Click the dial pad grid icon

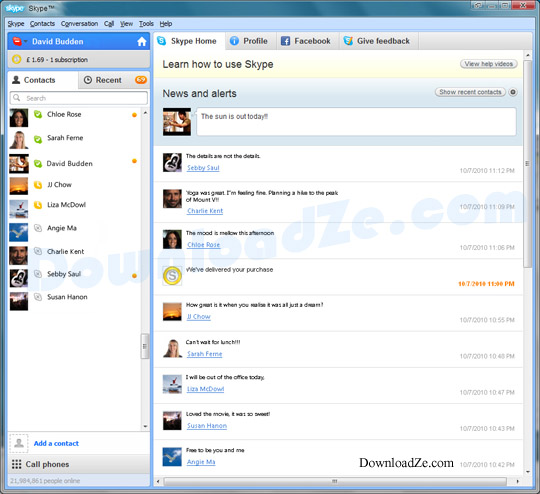[17, 464]
